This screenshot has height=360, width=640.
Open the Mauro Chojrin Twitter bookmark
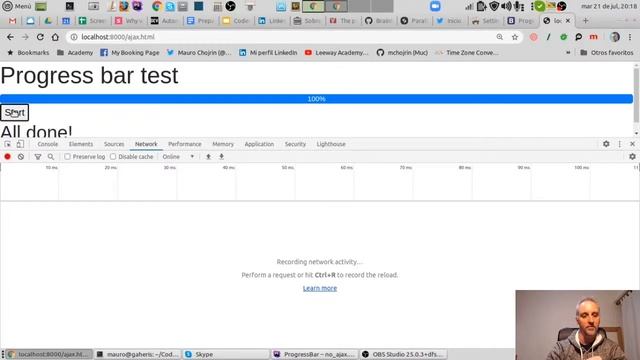point(199,53)
